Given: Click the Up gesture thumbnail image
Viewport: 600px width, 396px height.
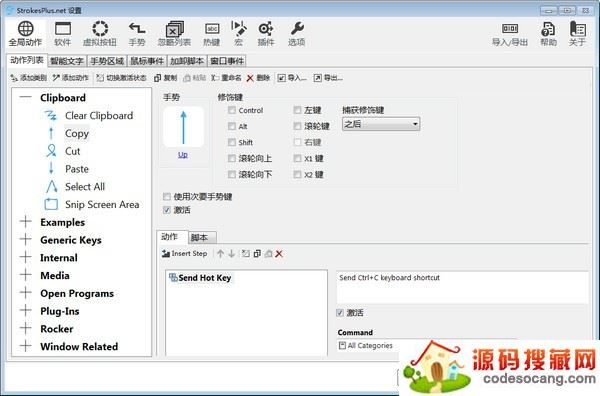Looking at the screenshot, I should [x=183, y=127].
